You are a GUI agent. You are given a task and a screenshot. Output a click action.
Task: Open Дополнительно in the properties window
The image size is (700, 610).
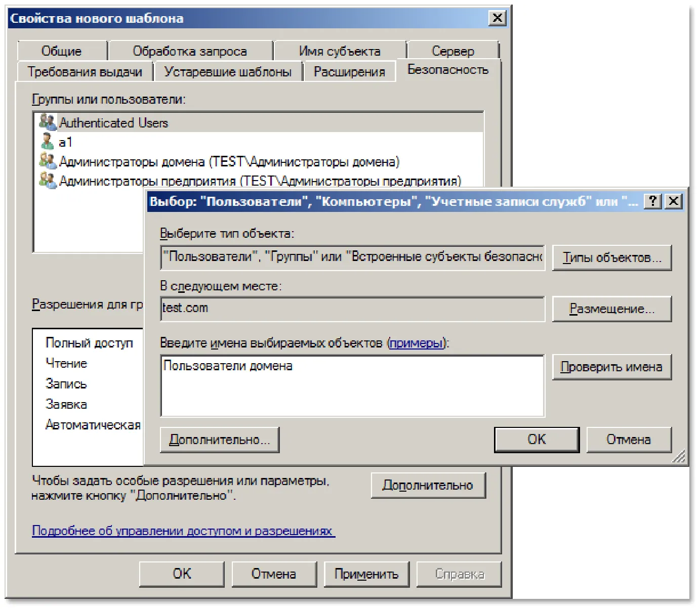pos(428,485)
